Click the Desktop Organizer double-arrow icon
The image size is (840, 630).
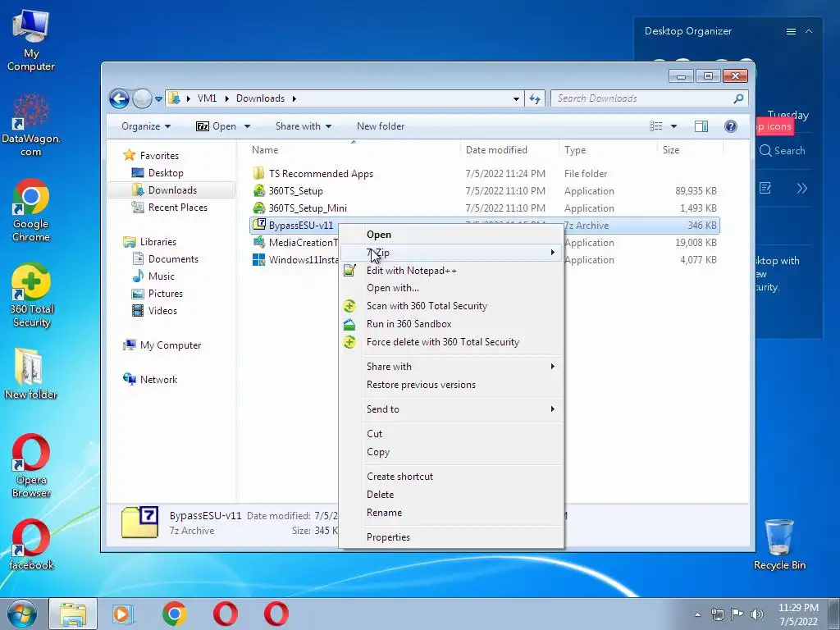click(802, 188)
